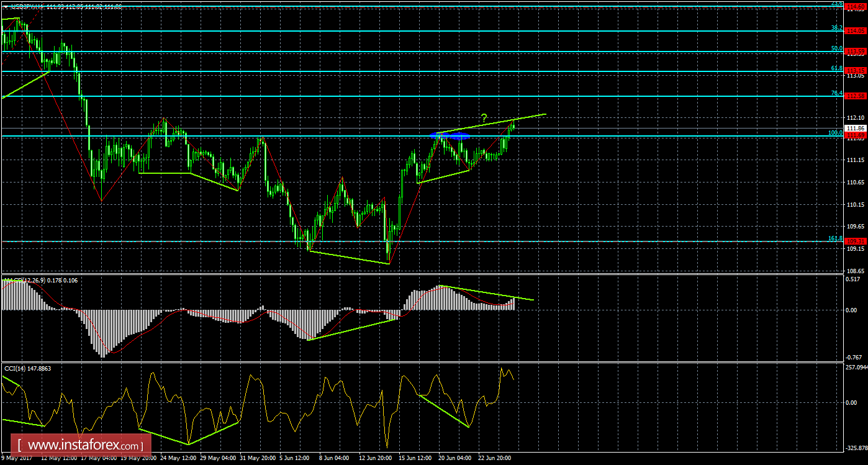
Task: Click the green question mark annotation
Action: pos(484,118)
